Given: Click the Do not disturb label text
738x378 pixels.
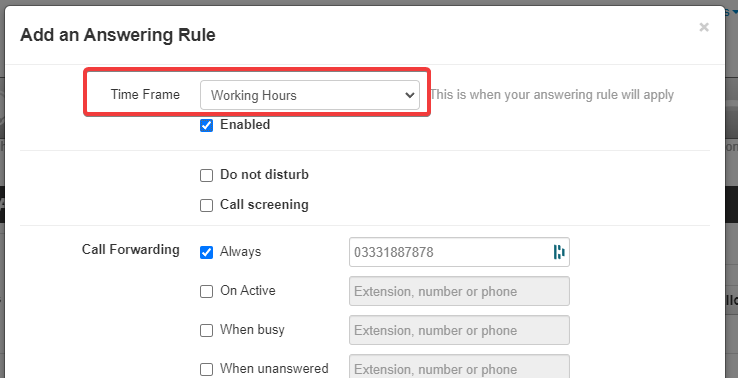Looking at the screenshot, I should point(264,175).
